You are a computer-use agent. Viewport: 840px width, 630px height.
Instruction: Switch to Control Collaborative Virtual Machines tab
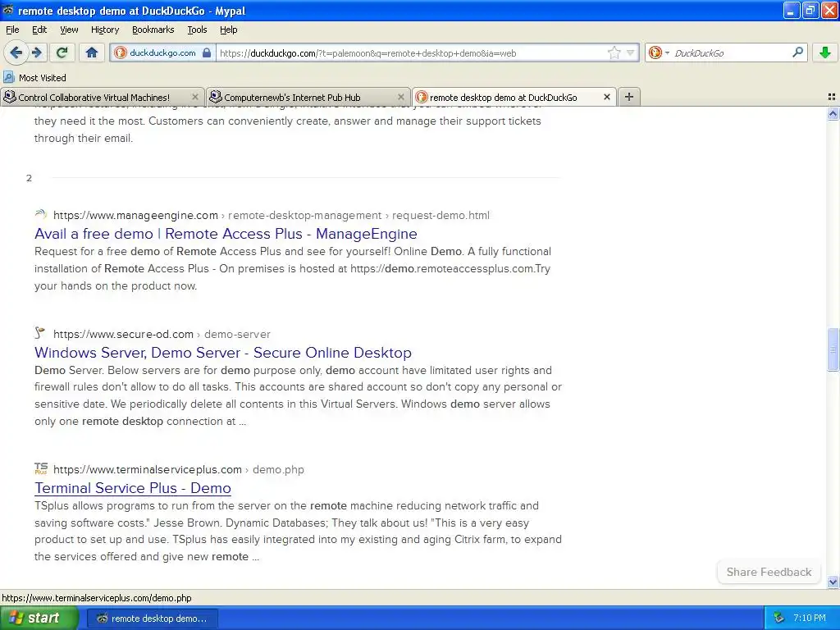tap(102, 97)
